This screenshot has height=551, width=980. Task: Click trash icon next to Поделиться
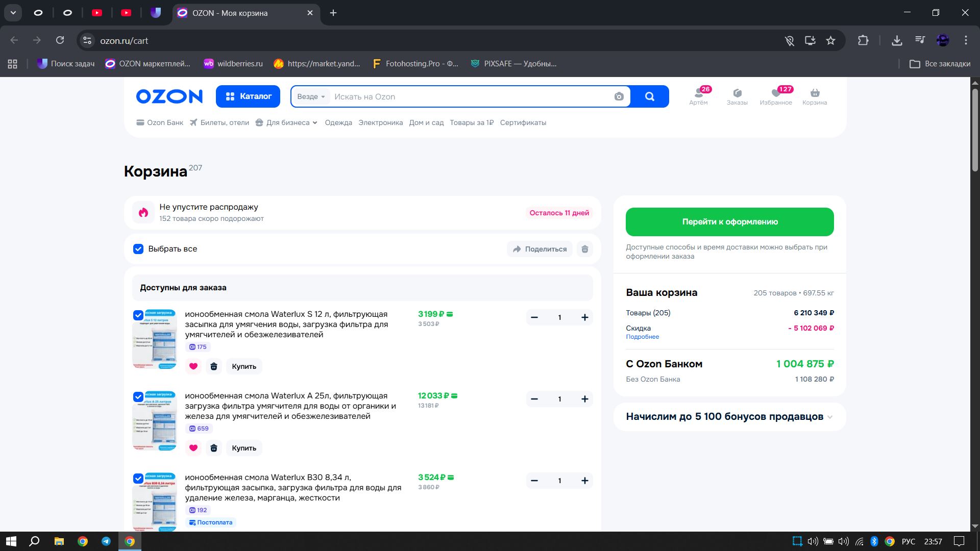(585, 249)
